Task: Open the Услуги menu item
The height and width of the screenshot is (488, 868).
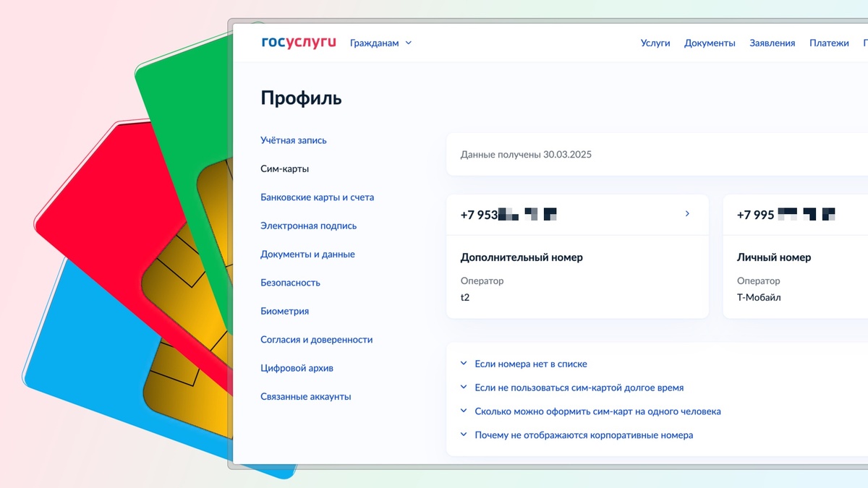Action: coord(655,43)
